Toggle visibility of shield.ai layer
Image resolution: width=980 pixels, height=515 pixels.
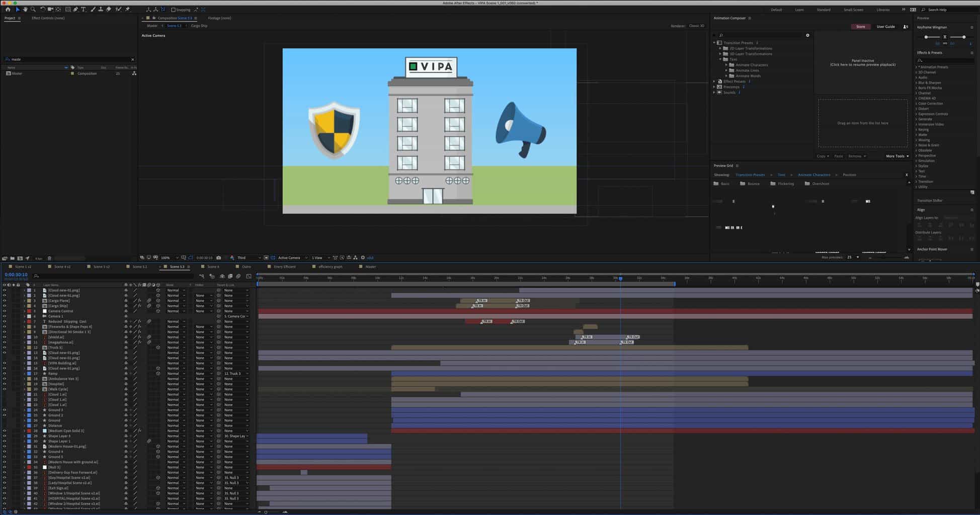point(5,337)
